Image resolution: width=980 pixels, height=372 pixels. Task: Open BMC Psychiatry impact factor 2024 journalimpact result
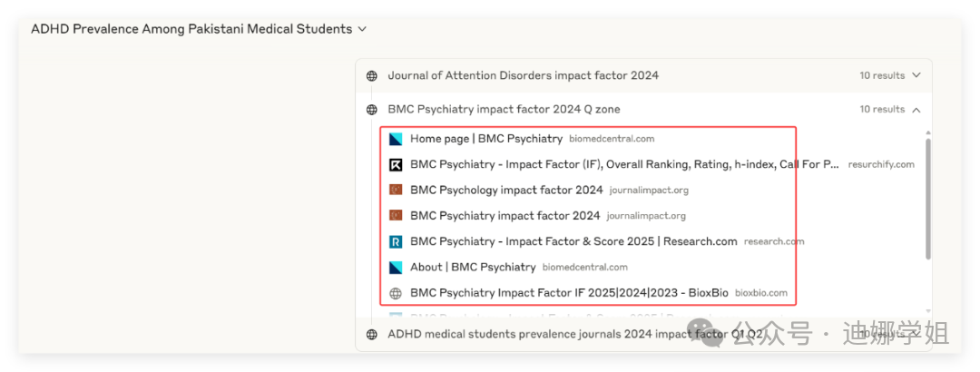click(x=505, y=216)
